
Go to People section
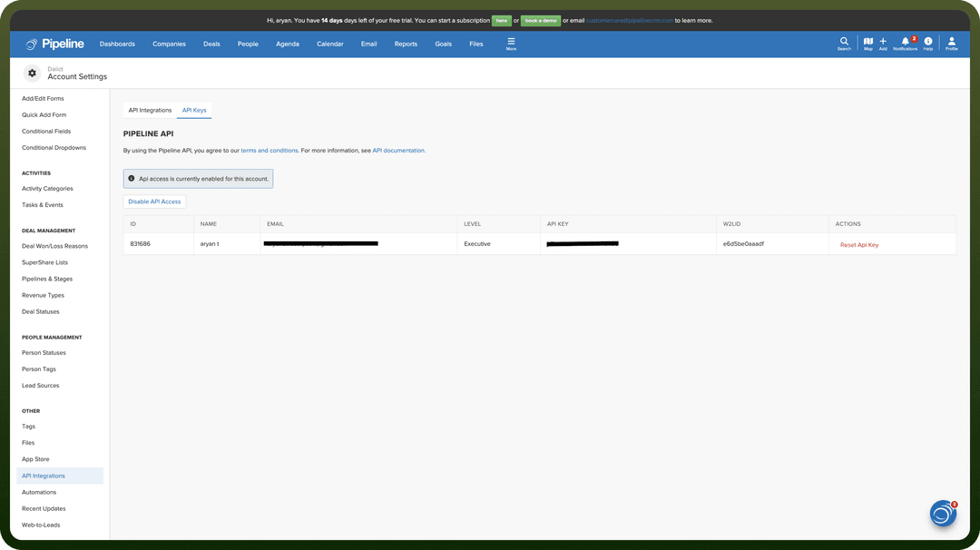coord(248,44)
